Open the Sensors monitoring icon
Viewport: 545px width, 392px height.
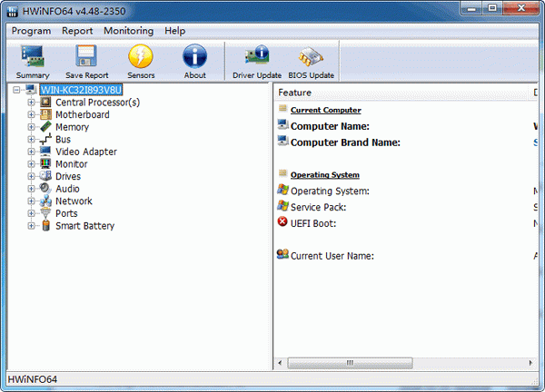click(x=141, y=62)
